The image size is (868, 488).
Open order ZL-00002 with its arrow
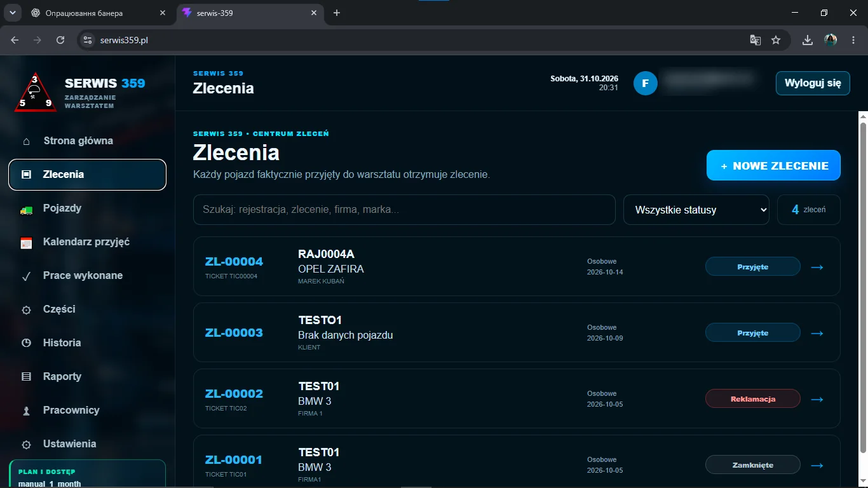[817, 399]
